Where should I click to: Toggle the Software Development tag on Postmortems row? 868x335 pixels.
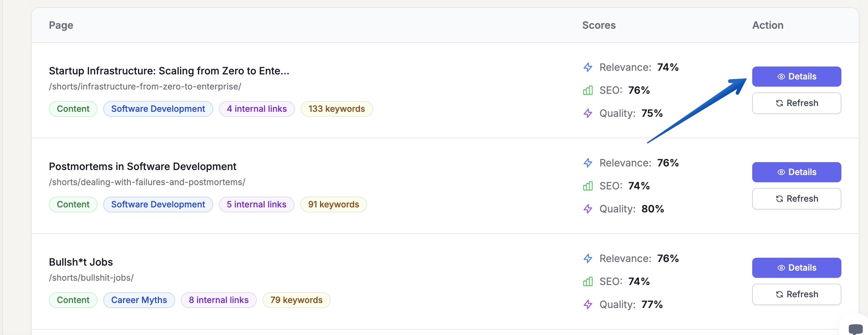point(158,204)
